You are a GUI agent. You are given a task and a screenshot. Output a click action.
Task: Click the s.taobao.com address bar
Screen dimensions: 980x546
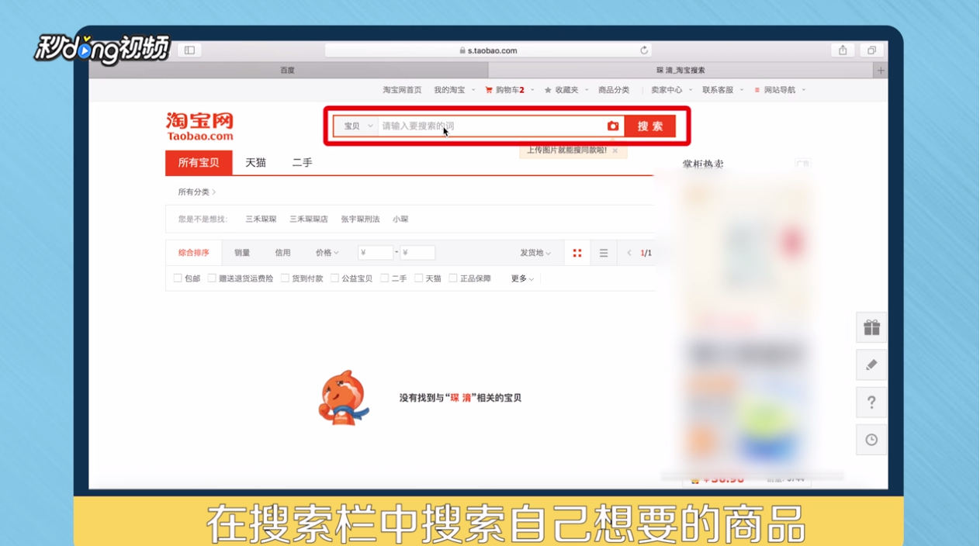[488, 50]
